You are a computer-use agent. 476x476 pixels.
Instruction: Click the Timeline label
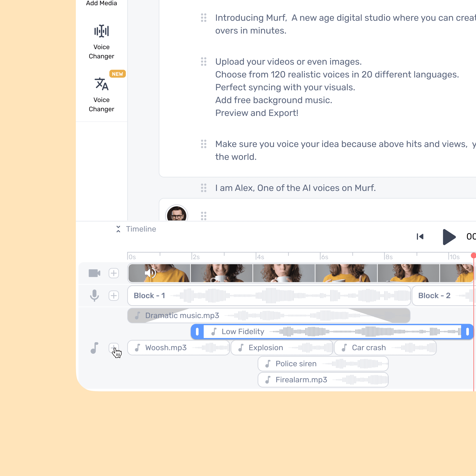(x=141, y=229)
